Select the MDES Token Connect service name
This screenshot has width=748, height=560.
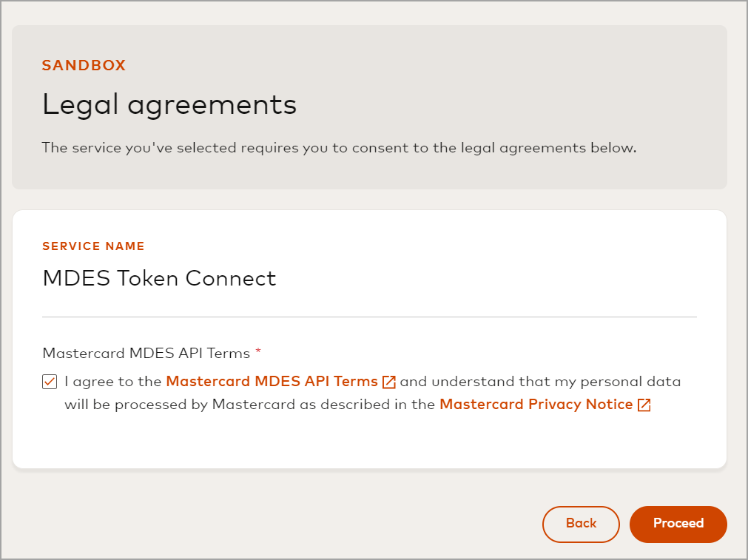(159, 279)
